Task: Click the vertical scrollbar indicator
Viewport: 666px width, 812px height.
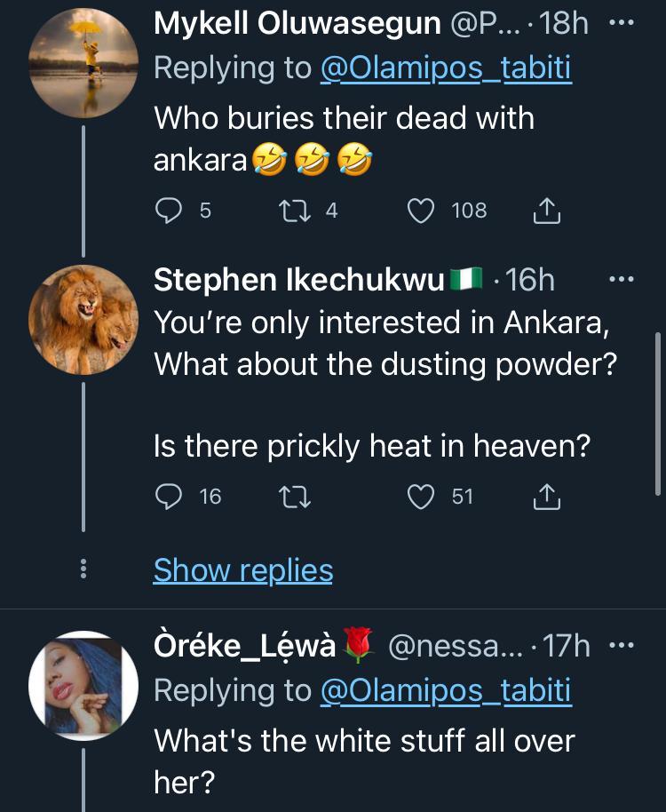Action: pos(658,413)
